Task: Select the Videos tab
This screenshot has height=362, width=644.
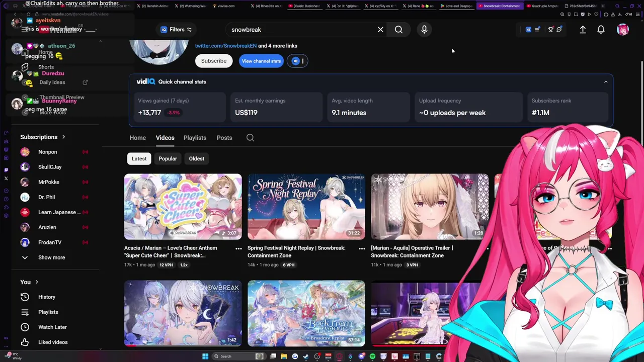Action: pos(165,138)
